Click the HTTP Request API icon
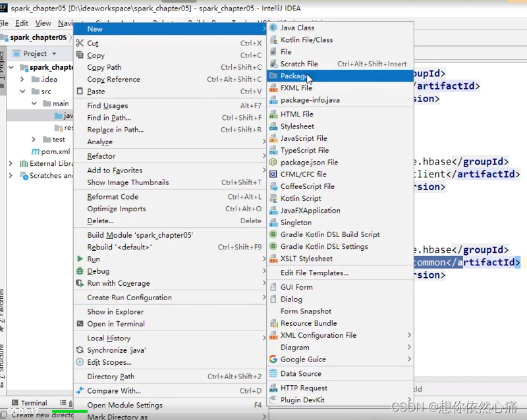Screen dimensions: 527x420 click(x=273, y=388)
